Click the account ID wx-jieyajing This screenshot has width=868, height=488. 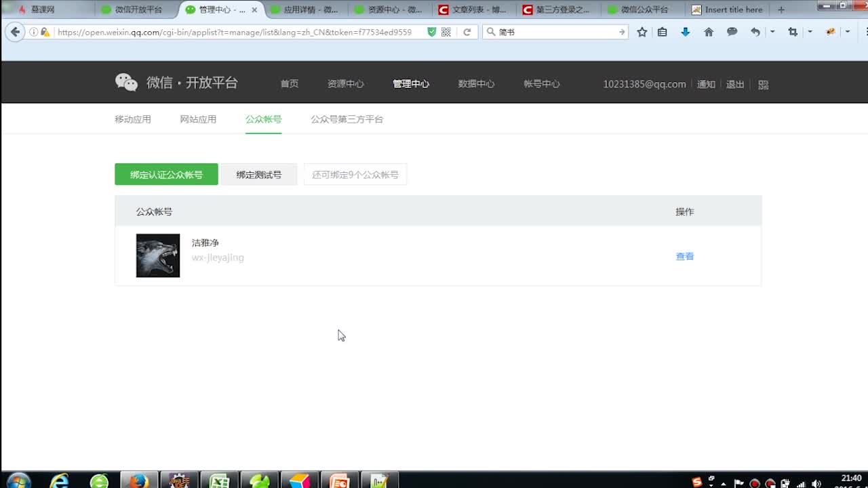tap(218, 258)
